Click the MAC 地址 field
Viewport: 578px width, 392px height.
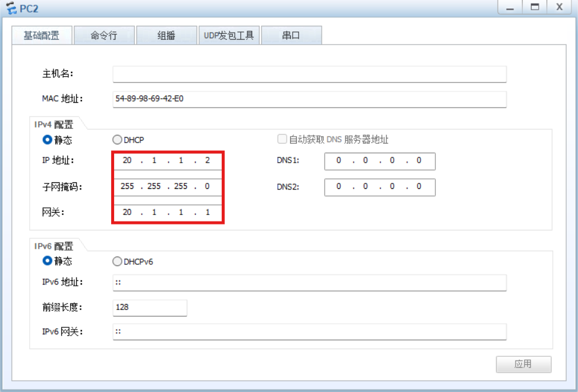[310, 99]
